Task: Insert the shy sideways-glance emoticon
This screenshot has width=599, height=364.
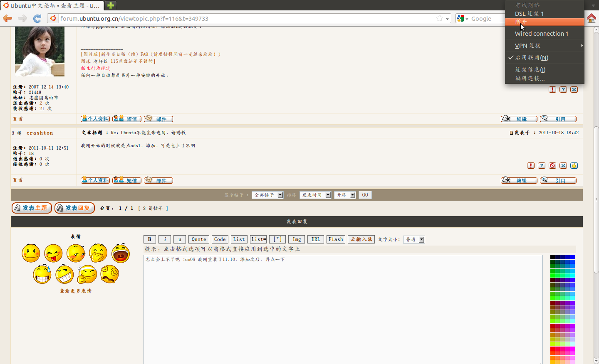Action: [x=76, y=253]
